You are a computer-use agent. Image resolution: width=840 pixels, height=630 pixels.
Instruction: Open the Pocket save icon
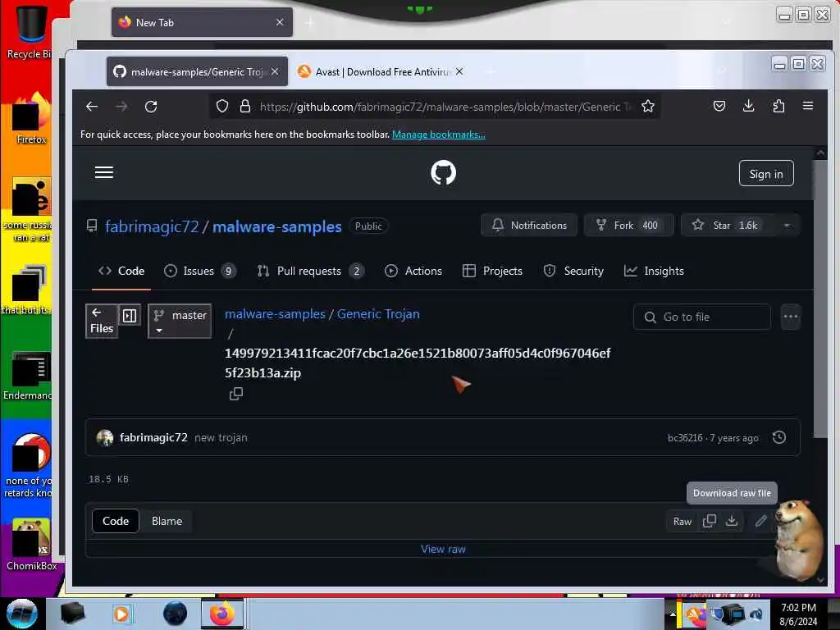pos(719,106)
